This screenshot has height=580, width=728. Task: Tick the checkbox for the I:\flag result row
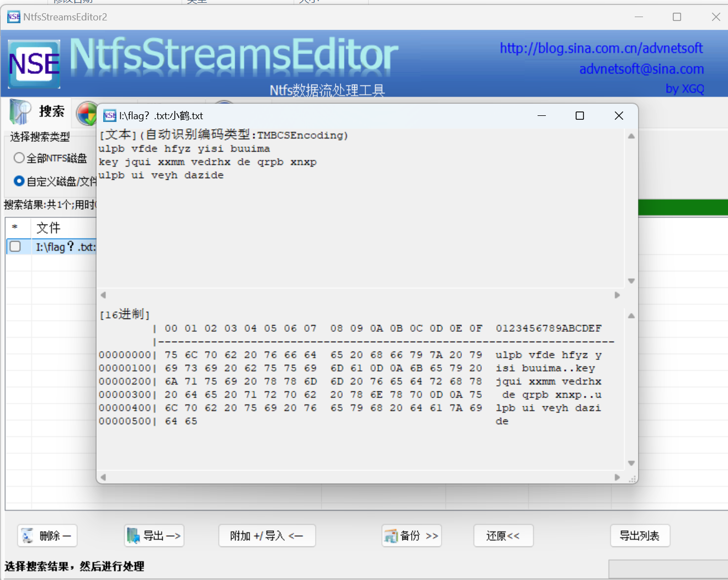click(15, 246)
